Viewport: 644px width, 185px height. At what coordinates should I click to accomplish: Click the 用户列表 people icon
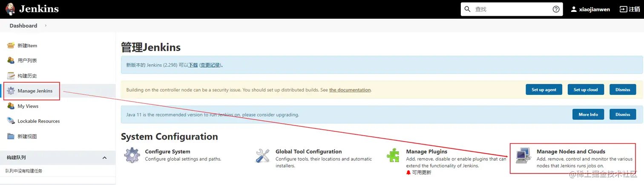coord(11,60)
